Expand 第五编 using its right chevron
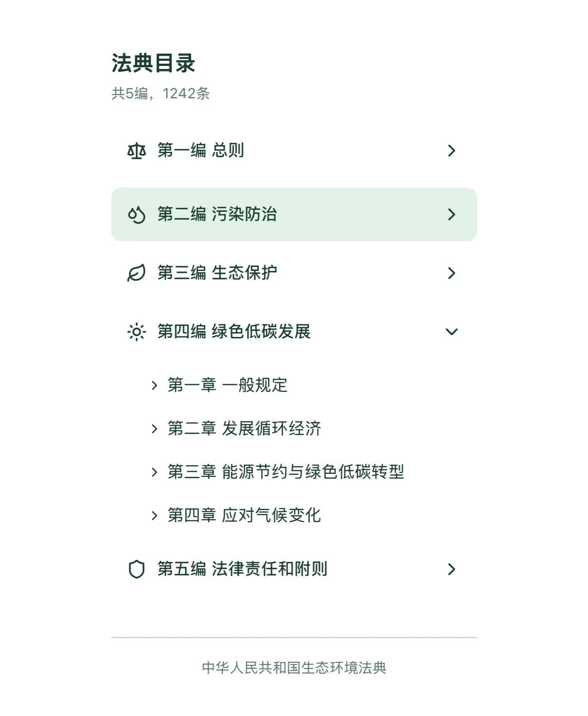Image resolution: width=588 pixels, height=716 pixels. pyautogui.click(x=452, y=569)
